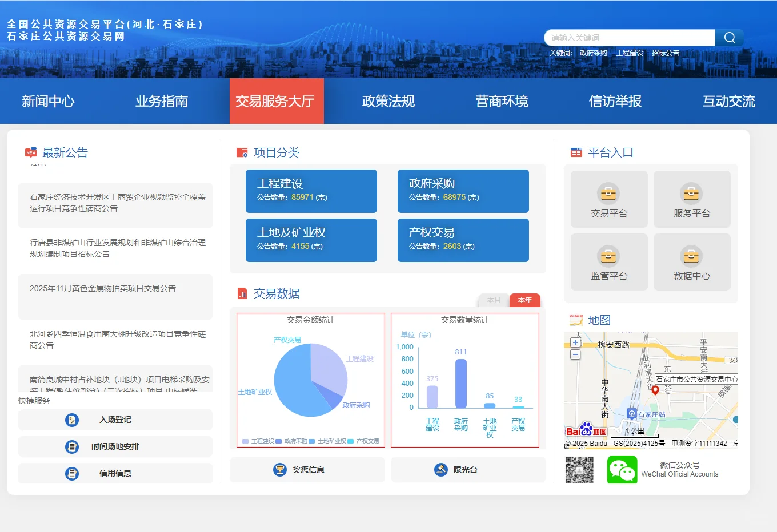Click the keyword search input field

tap(628, 38)
